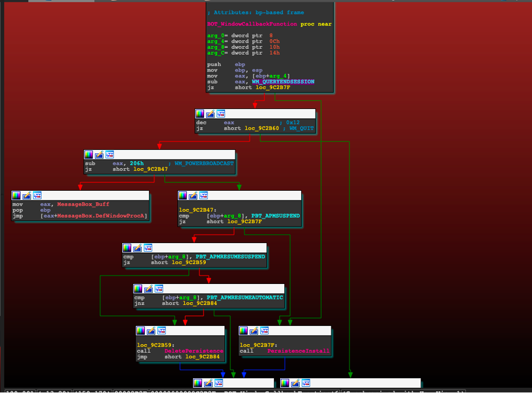Click MessageBox_Buff operand
The width and height of the screenshot is (532, 393).
pyautogui.click(x=83, y=204)
